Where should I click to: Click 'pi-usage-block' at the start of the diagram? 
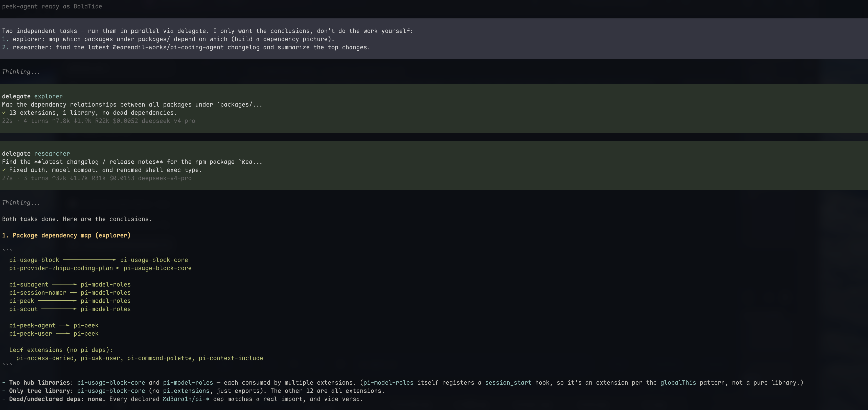pos(34,260)
